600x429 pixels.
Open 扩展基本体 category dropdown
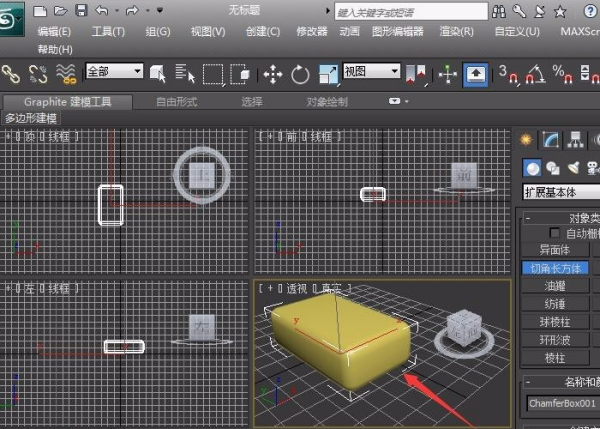[561, 192]
